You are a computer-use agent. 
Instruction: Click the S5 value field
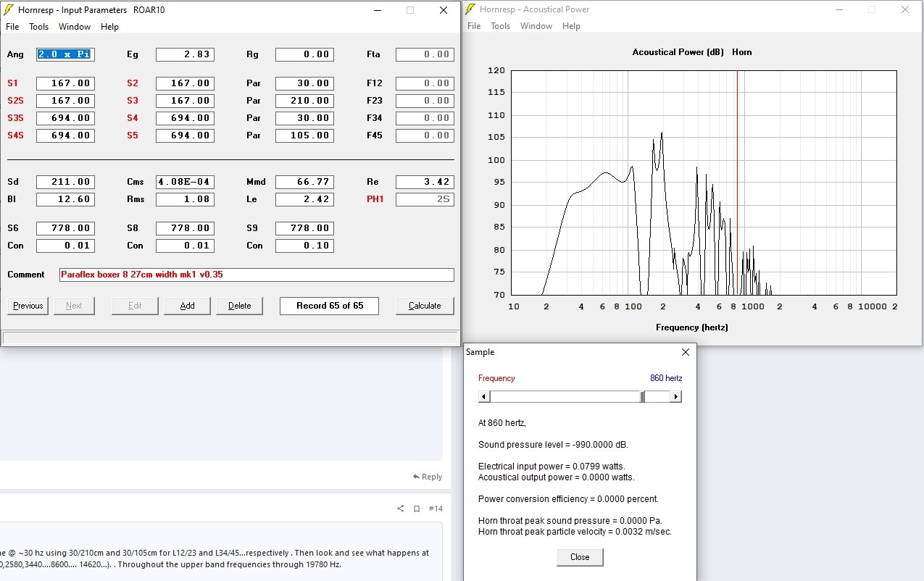tap(185, 135)
